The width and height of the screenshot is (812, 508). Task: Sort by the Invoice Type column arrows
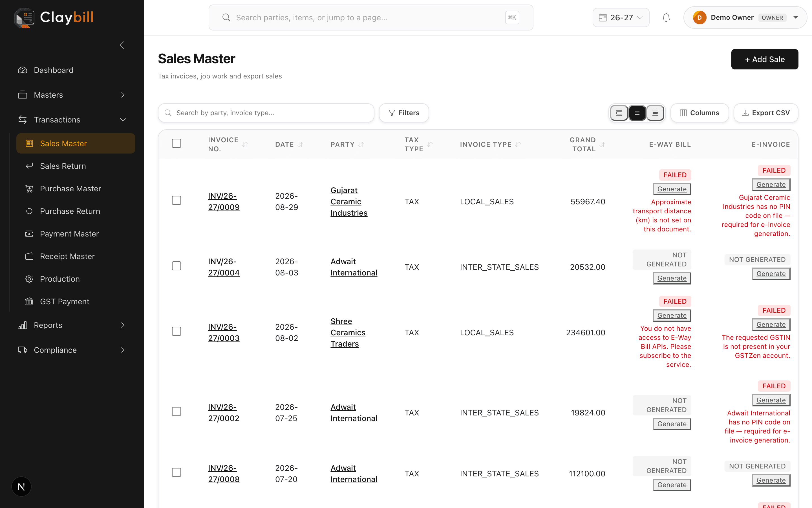tap(518, 144)
